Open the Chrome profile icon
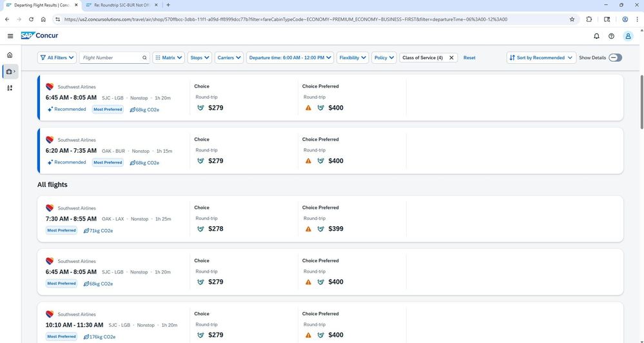 click(625, 19)
